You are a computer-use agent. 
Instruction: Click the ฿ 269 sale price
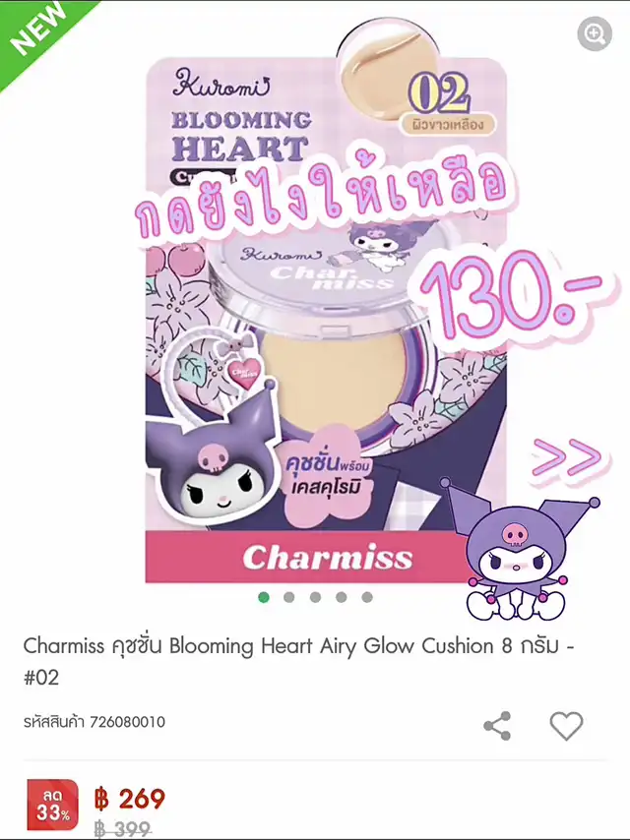tap(129, 799)
